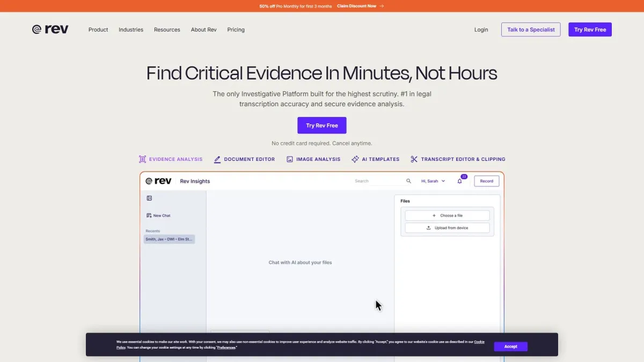Click the Recents label in the sidebar
Screen dimensions: 644x362
(152, 231)
